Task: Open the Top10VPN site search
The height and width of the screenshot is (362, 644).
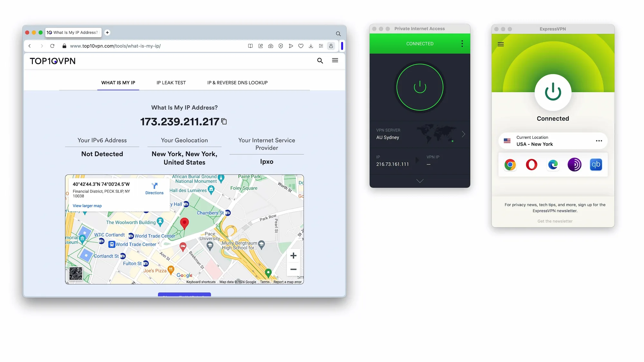Action: point(320,60)
